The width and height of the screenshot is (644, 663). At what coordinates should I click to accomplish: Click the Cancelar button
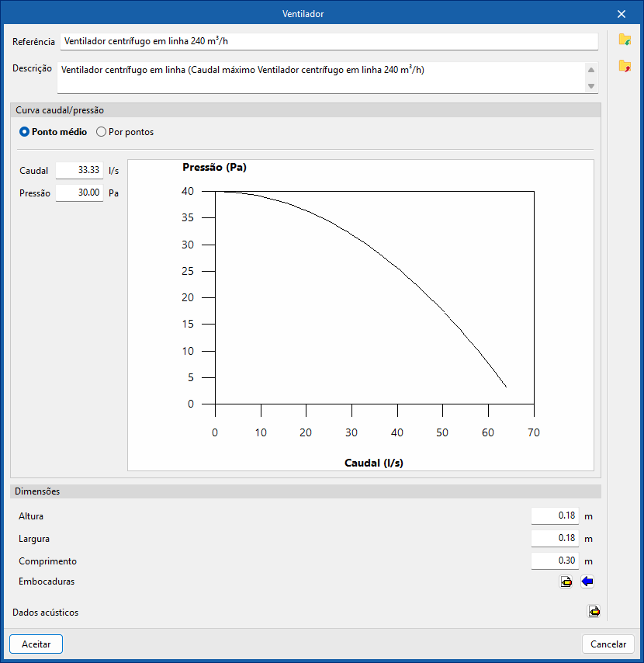(608, 644)
